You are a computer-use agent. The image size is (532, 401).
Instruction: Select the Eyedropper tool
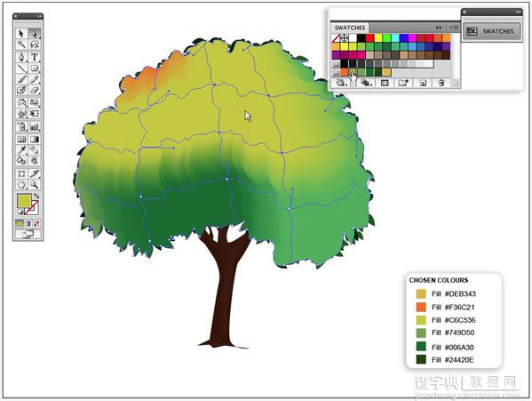click(21, 149)
